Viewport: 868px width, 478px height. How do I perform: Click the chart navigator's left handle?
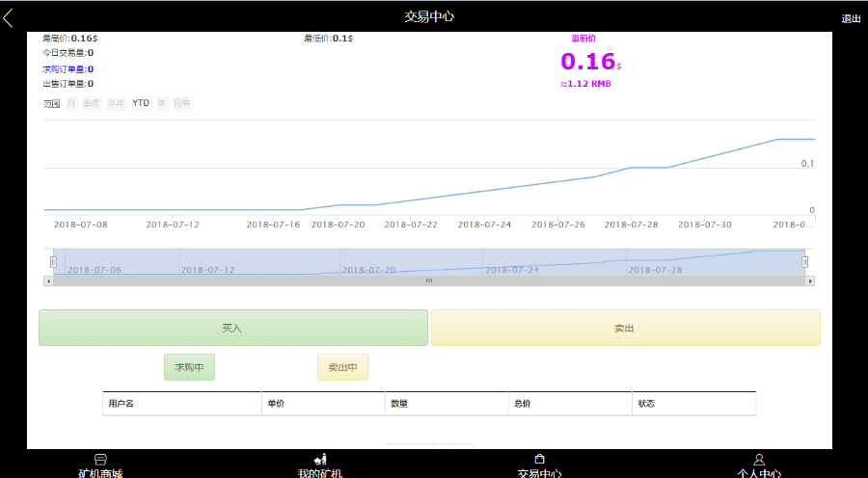point(54,262)
